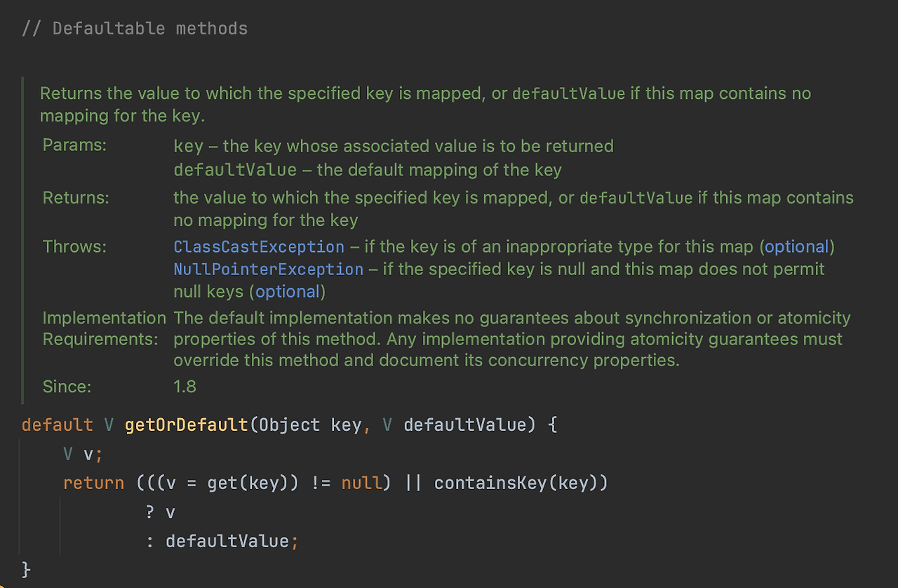Click the optional link after null keys
This screenshot has height=588, width=898.
click(288, 291)
